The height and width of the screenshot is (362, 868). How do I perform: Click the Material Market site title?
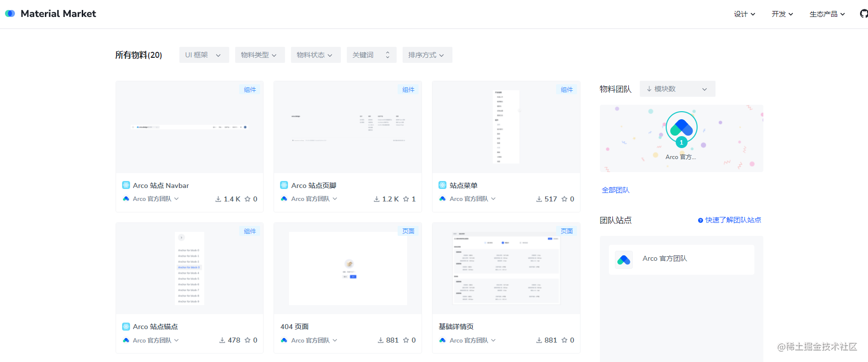58,13
